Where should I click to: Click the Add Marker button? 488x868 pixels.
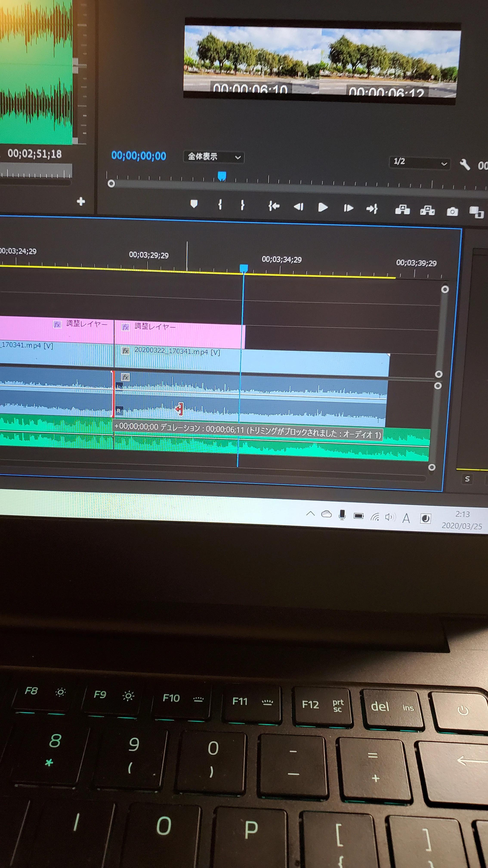(194, 204)
